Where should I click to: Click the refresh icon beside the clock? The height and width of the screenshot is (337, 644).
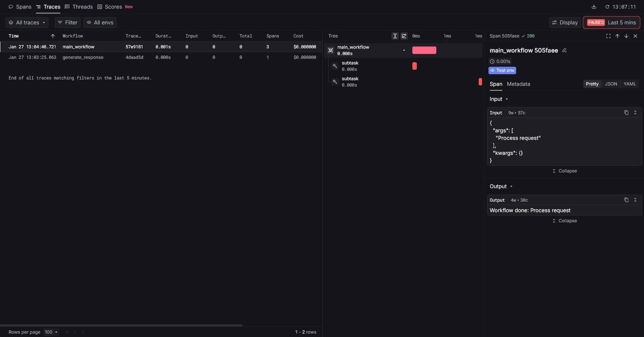pos(607,7)
